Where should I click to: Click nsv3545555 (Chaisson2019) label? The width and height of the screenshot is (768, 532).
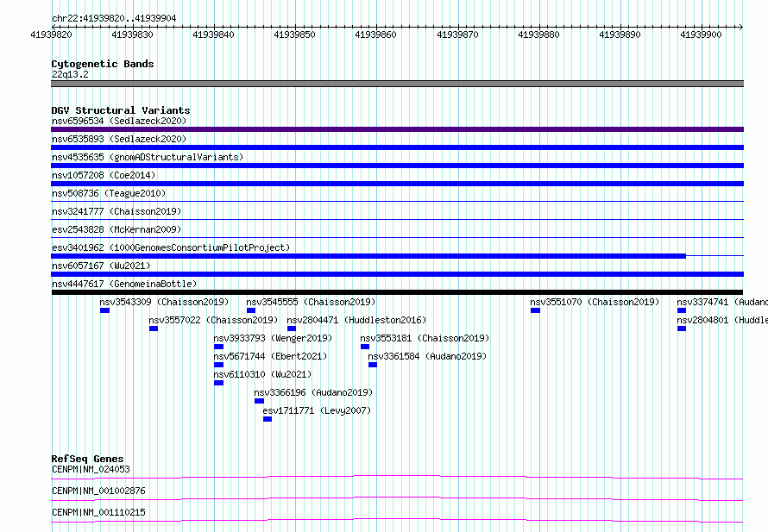[x=311, y=302]
